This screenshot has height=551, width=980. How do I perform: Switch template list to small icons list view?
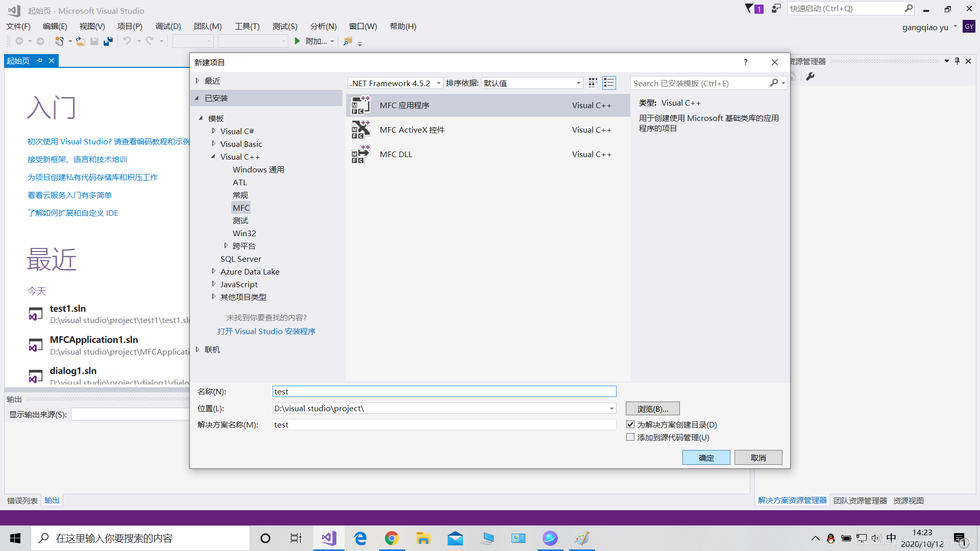[609, 83]
